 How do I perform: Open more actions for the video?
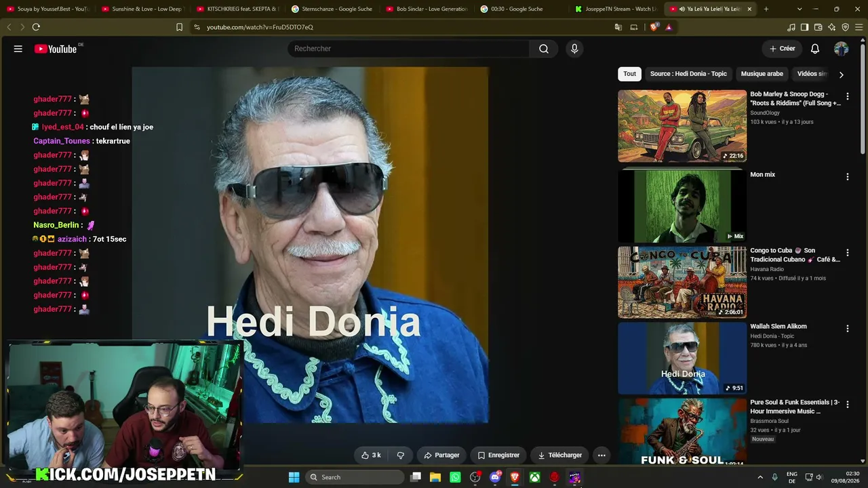tap(601, 455)
